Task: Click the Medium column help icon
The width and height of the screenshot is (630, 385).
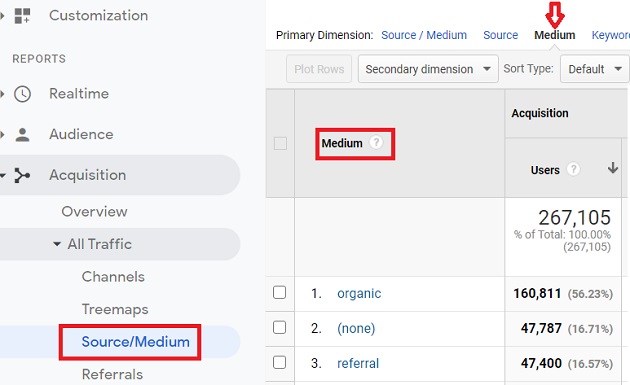Action: click(x=376, y=142)
